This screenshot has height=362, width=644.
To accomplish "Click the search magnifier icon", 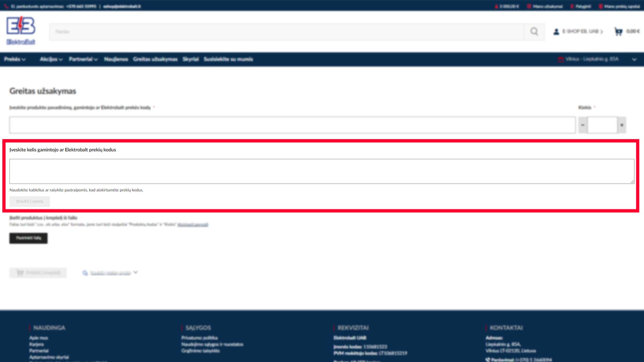I will pyautogui.click(x=534, y=32).
